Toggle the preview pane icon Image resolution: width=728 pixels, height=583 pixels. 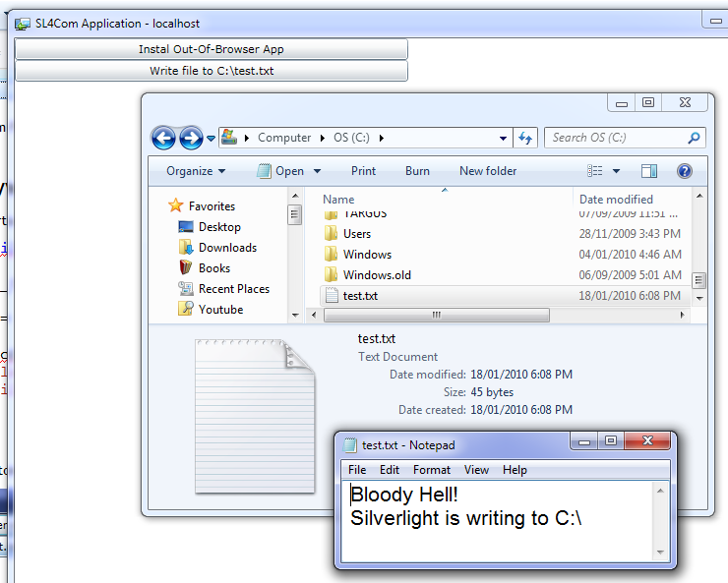(649, 171)
